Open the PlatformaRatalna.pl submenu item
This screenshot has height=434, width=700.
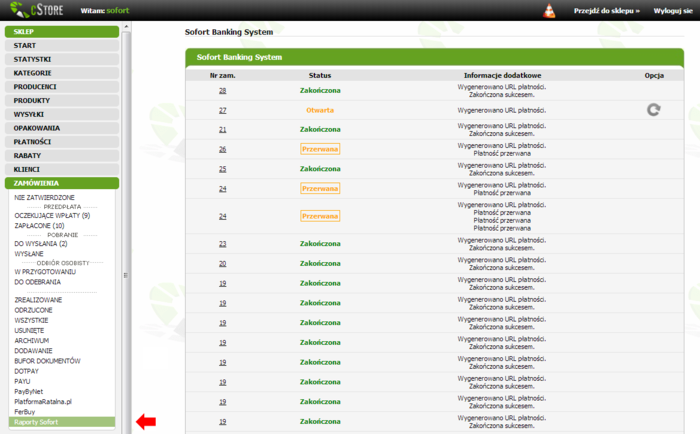[x=43, y=401]
